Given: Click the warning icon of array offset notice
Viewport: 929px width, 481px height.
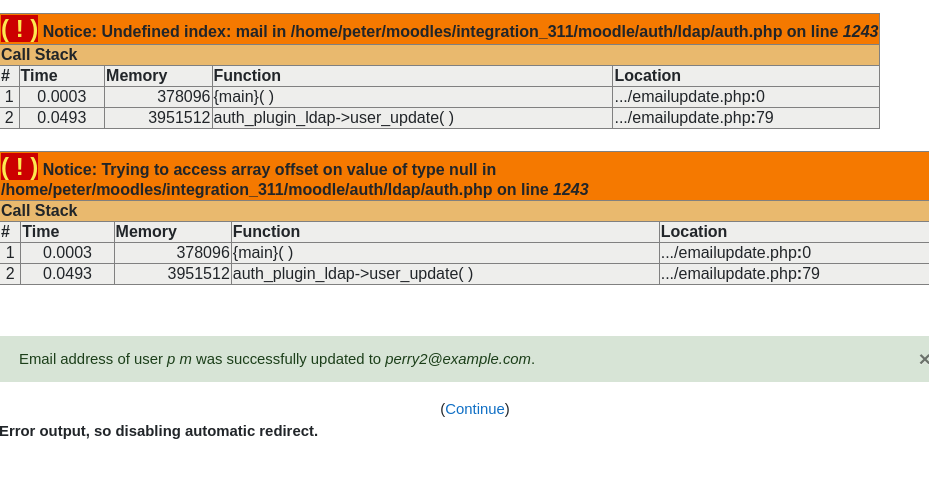Looking at the screenshot, I should (x=19, y=167).
